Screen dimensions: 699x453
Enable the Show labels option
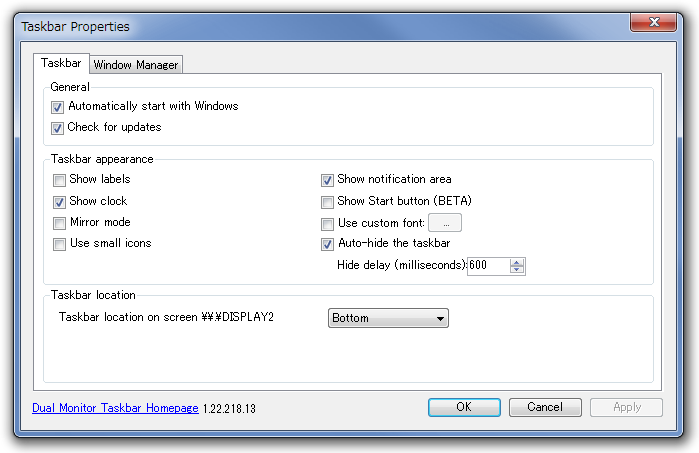(x=59, y=180)
